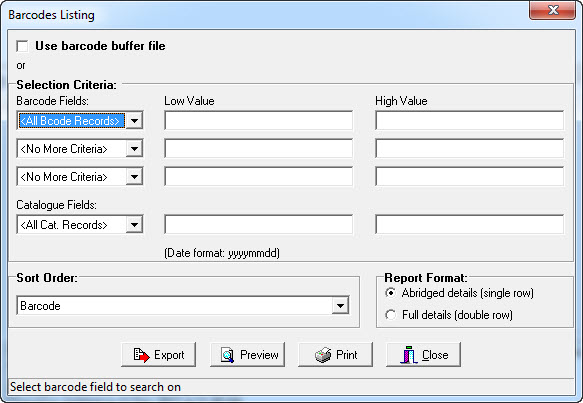583x403 pixels.
Task: Focus the second row High Value input
Action: [x=469, y=149]
